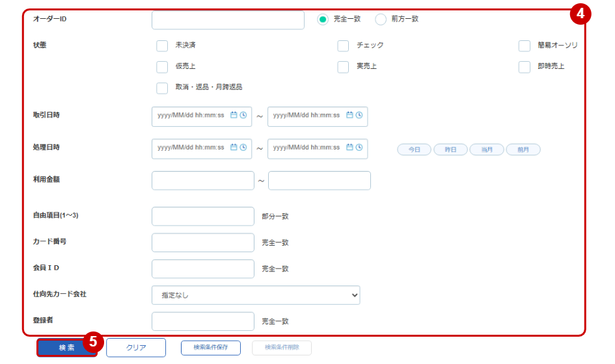Image resolution: width=615 pixels, height=364 pixels.
Task: Check the 未決済 status checkbox
Action: [162, 46]
